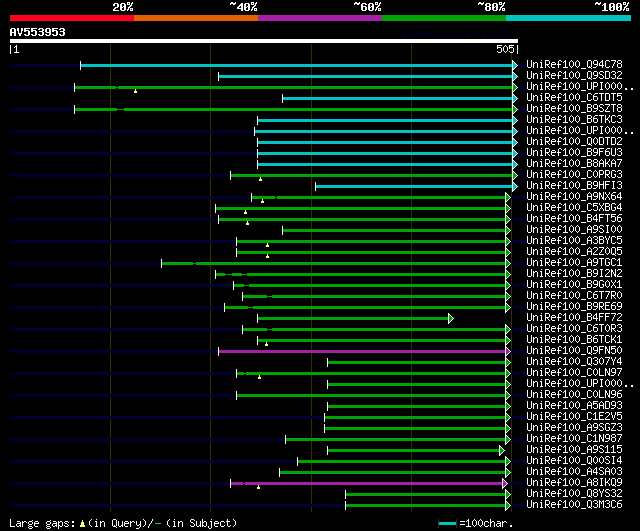Click the cyan alignment bar for Q94C78

pos(296,65)
